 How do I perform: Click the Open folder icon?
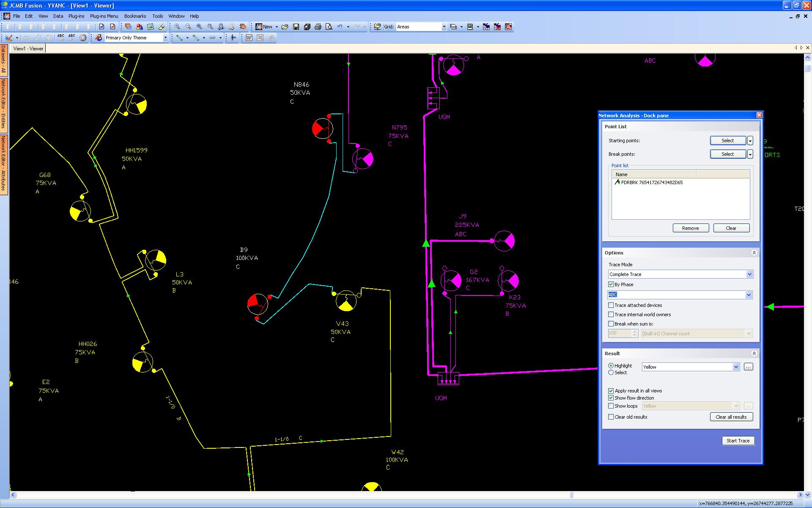pos(285,27)
